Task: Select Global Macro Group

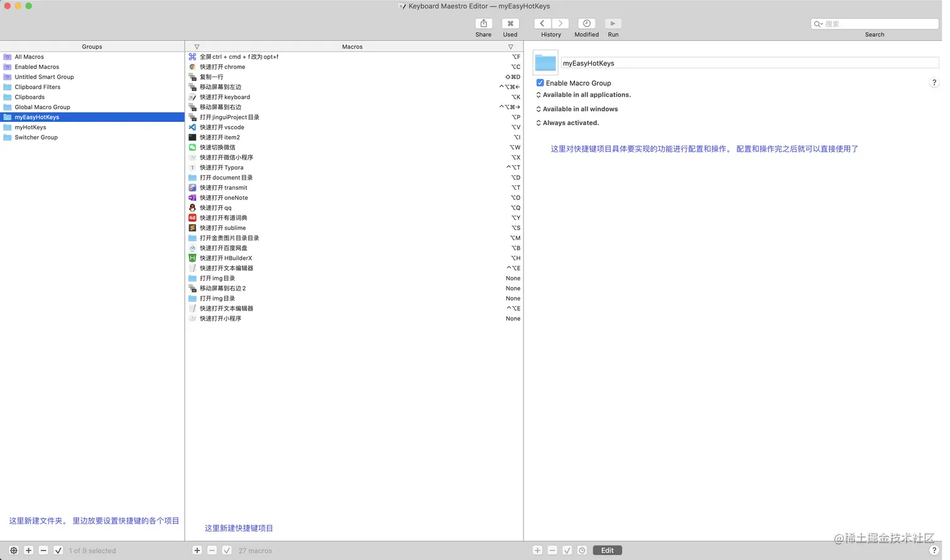Action: [x=92, y=107]
